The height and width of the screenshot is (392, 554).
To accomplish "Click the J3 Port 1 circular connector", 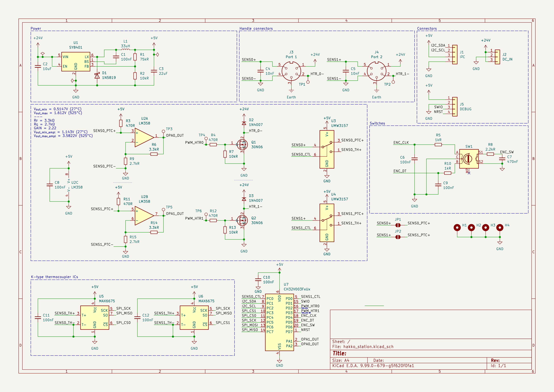I will [x=291, y=71].
